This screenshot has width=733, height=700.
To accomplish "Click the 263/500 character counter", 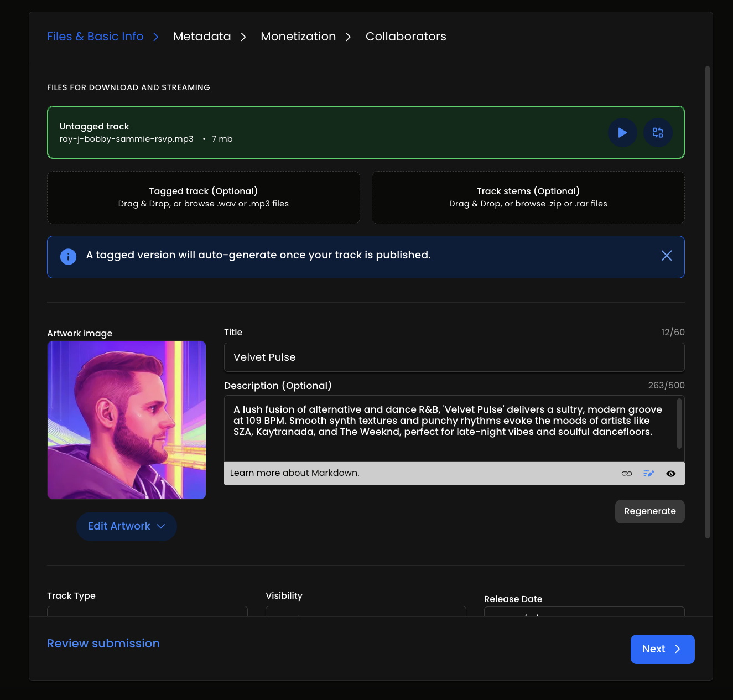I will click(667, 385).
